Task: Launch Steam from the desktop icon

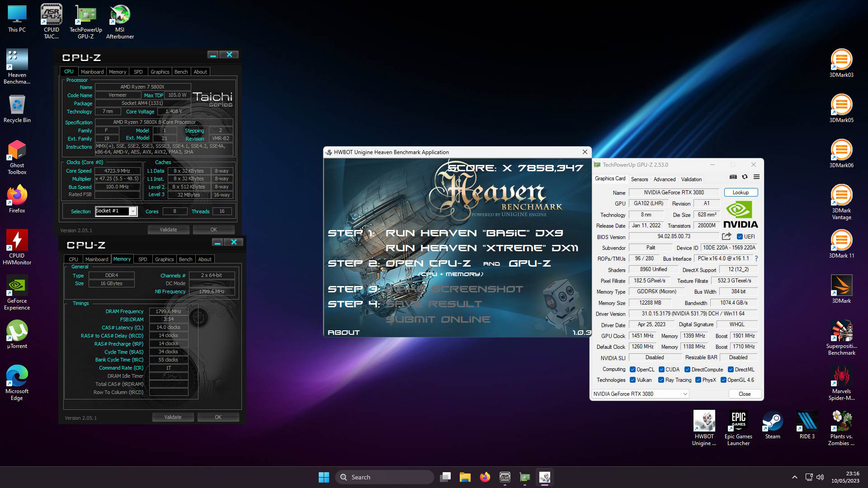Action: pos(773,425)
